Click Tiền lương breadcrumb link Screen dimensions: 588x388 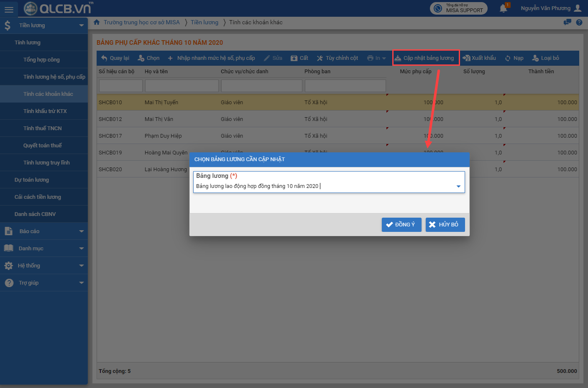coord(205,22)
